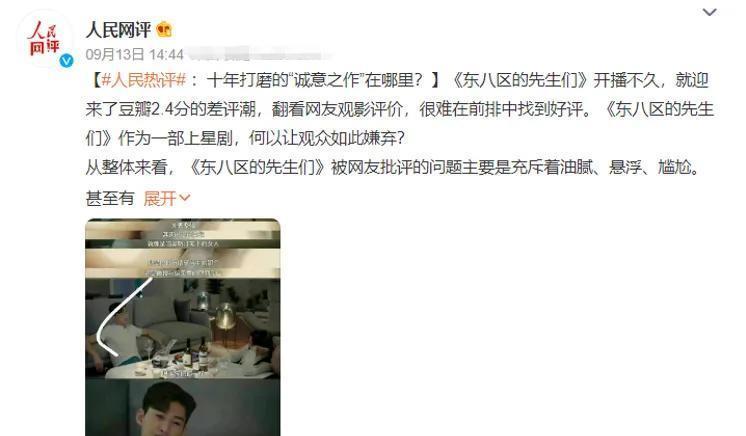Screen dimensions: 746x436
Task: Expand the full post with 展开
Action: 160,198
